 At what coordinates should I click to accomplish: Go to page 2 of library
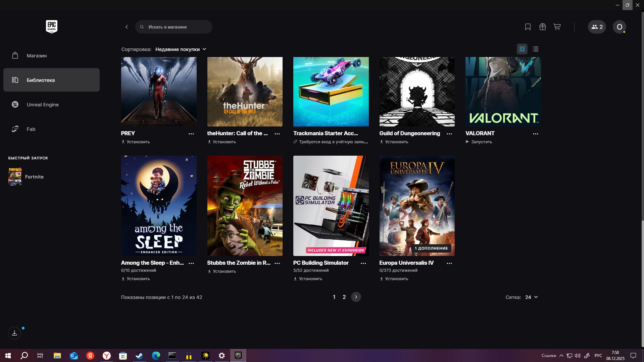click(344, 297)
